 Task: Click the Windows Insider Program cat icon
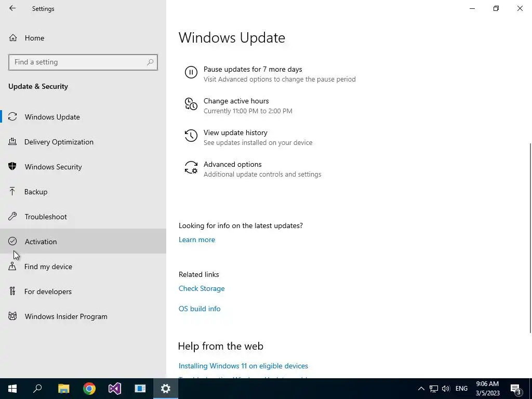pos(12,316)
